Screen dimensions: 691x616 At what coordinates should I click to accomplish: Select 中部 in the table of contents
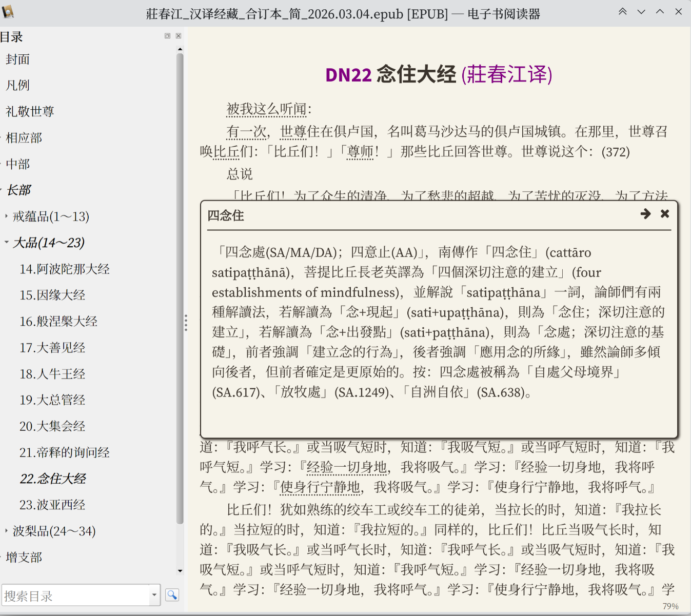(18, 164)
